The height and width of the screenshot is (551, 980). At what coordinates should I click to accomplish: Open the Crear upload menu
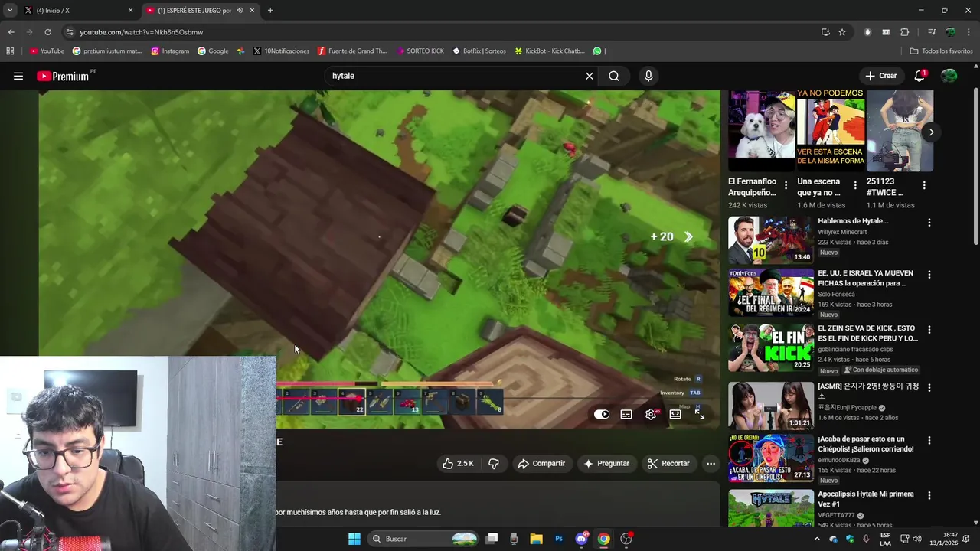pos(881,76)
